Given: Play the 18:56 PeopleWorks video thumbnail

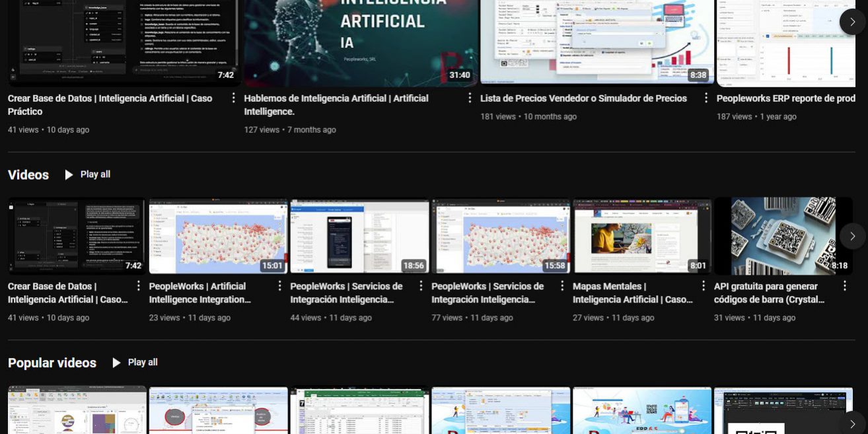Looking at the screenshot, I should click(359, 235).
